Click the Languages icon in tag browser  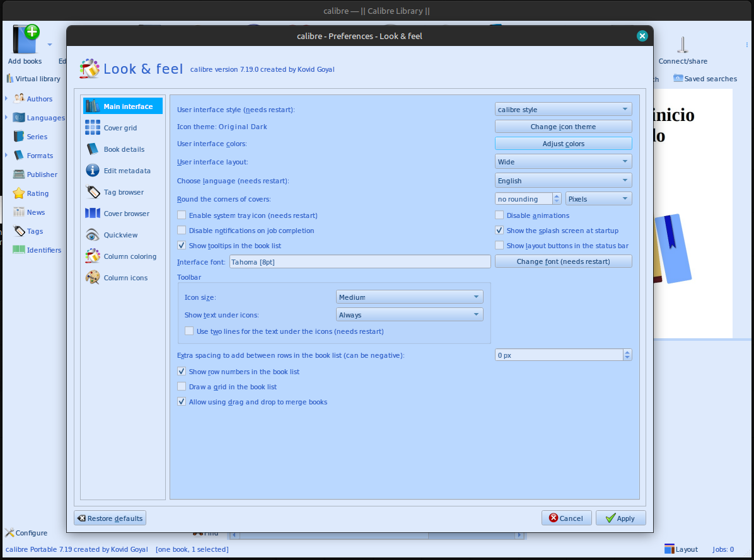click(x=20, y=117)
